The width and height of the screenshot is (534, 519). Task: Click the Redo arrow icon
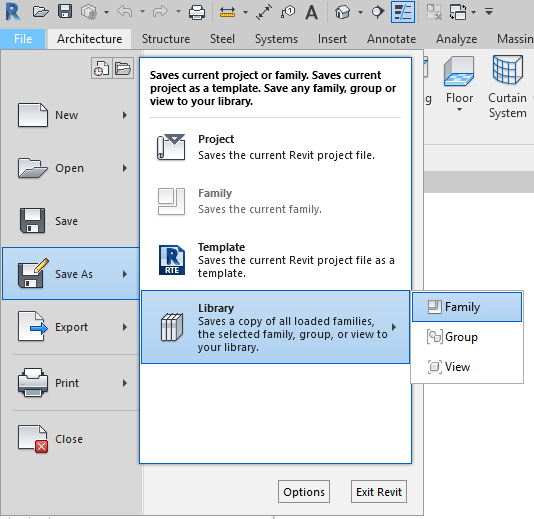pos(160,12)
